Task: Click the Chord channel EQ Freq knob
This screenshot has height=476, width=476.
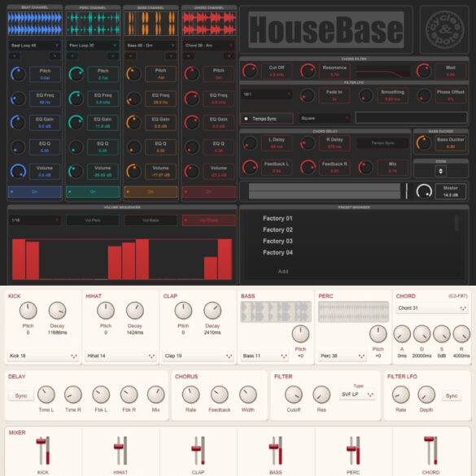Action: pyautogui.click(x=192, y=98)
